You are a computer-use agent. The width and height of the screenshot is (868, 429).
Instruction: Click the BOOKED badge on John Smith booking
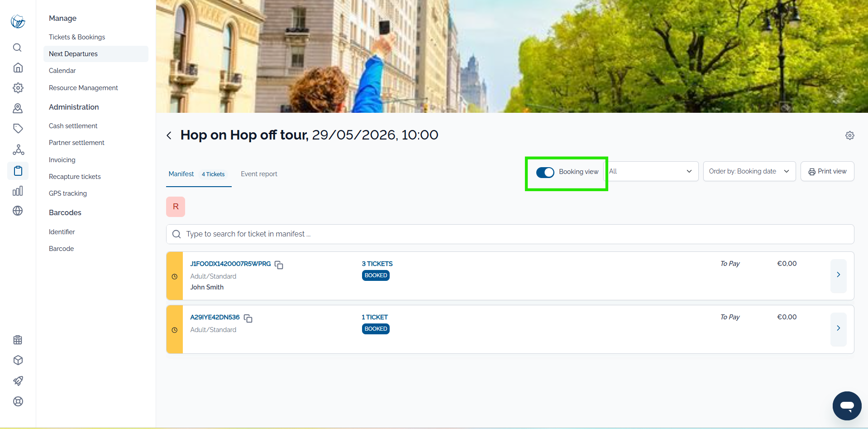[x=376, y=275]
